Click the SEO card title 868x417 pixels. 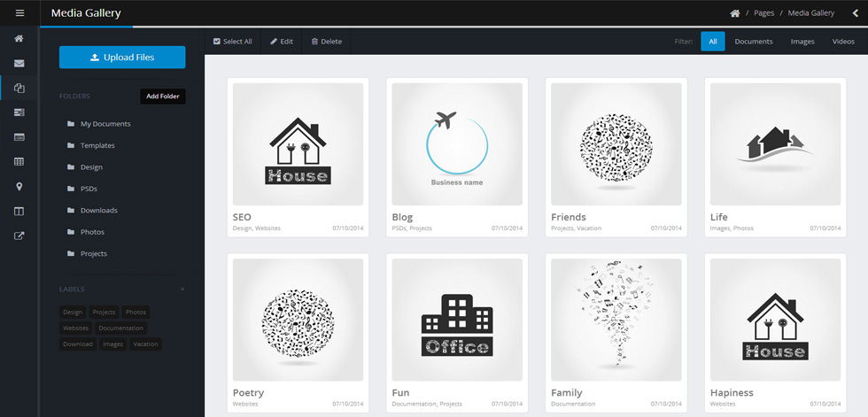coord(242,217)
